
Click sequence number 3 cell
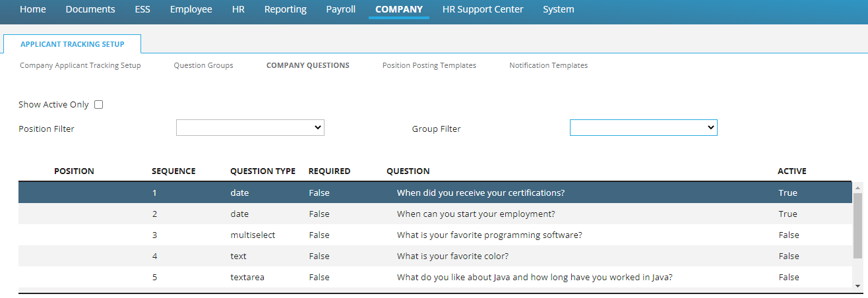(x=154, y=235)
